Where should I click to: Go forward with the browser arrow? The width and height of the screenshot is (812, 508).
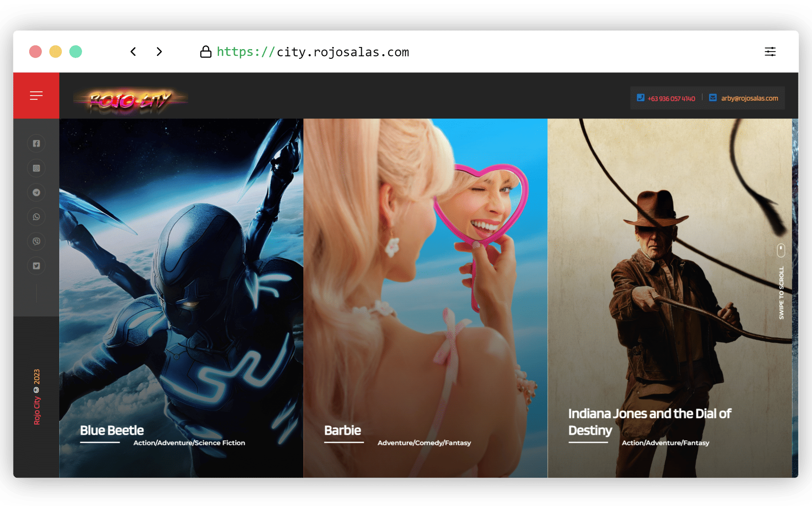coord(159,52)
